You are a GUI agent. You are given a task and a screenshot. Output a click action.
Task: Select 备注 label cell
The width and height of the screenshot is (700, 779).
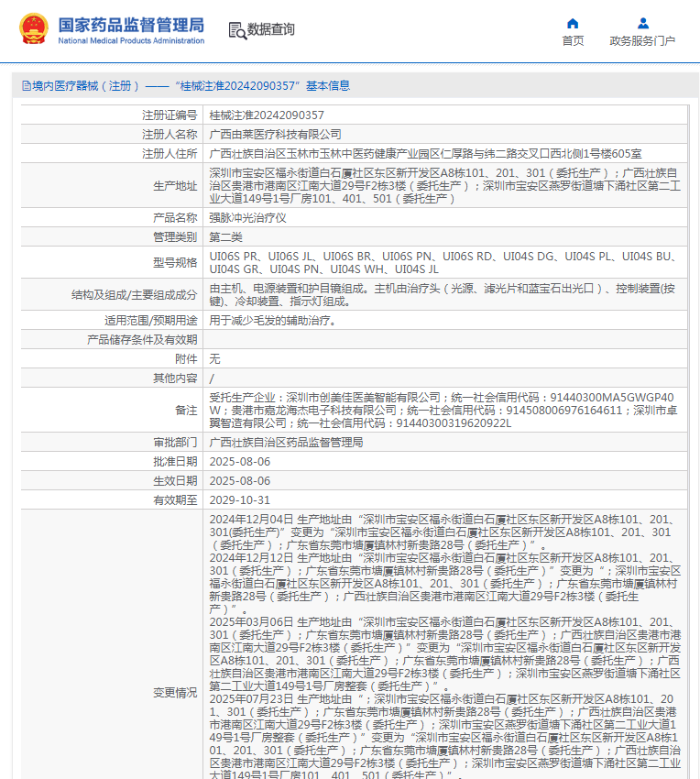coord(112,411)
